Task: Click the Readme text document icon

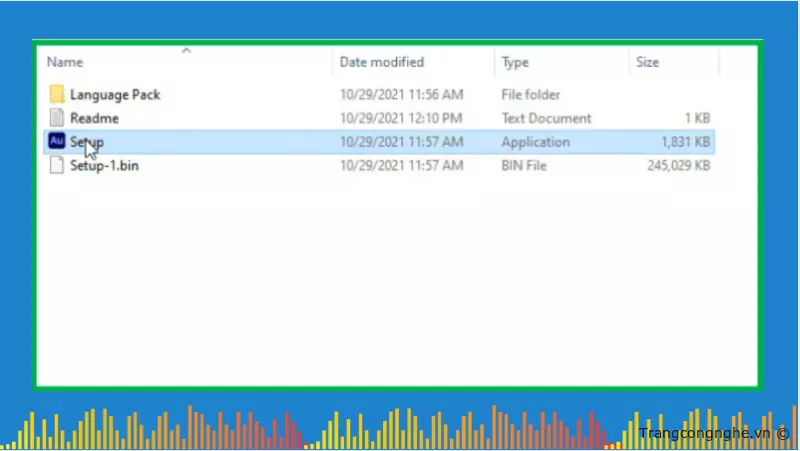Action: pos(57,118)
